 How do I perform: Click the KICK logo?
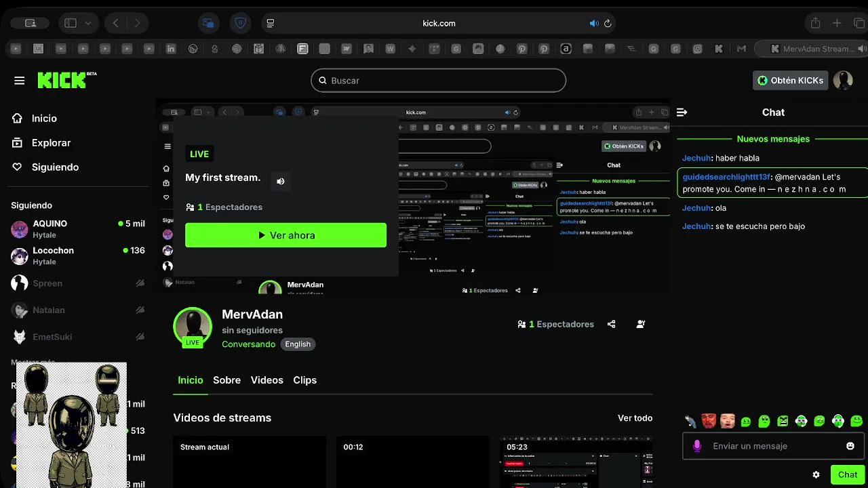[66, 80]
